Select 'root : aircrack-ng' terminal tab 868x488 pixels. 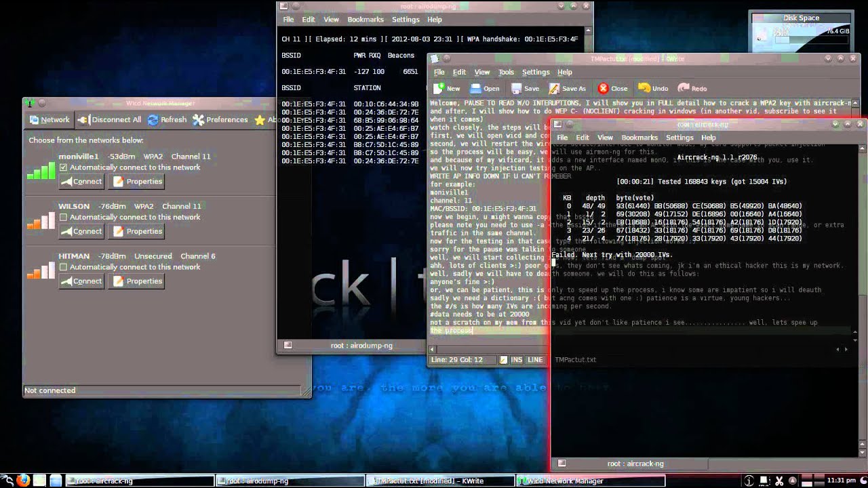coord(635,464)
